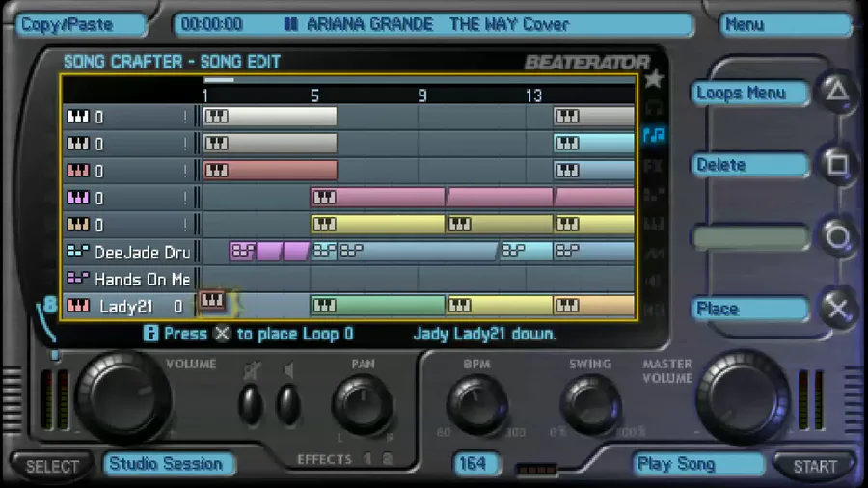The width and height of the screenshot is (868, 488).
Task: Select the green loop clip in Lady21 track
Action: pyautogui.click(x=377, y=306)
